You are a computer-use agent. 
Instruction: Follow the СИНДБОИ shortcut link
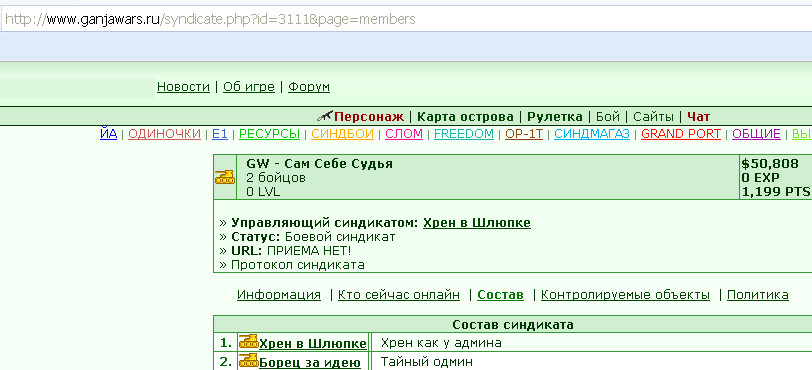pos(342,134)
